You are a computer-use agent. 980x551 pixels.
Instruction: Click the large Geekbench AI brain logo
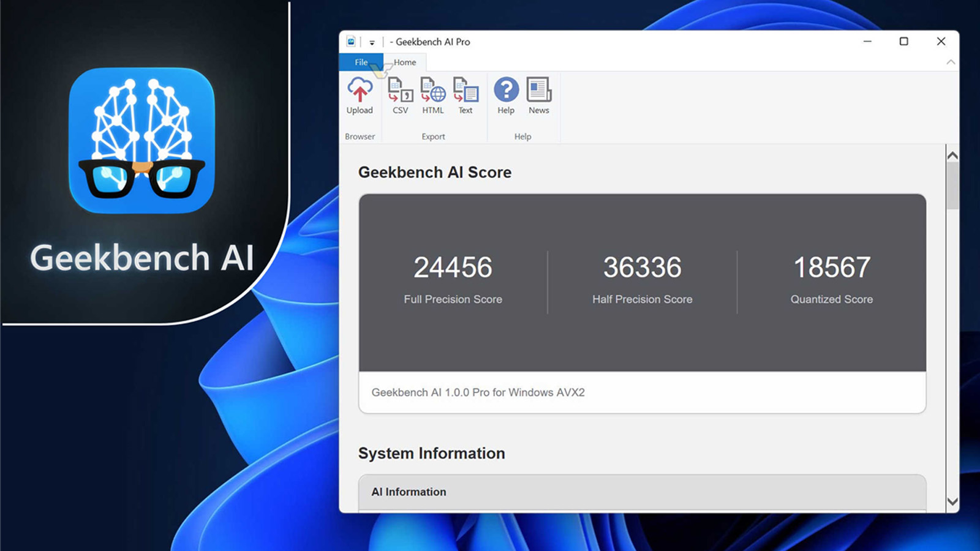point(141,140)
